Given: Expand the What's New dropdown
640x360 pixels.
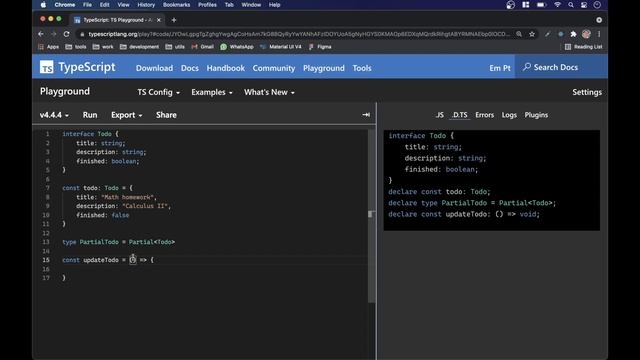Looking at the screenshot, I should (269, 92).
